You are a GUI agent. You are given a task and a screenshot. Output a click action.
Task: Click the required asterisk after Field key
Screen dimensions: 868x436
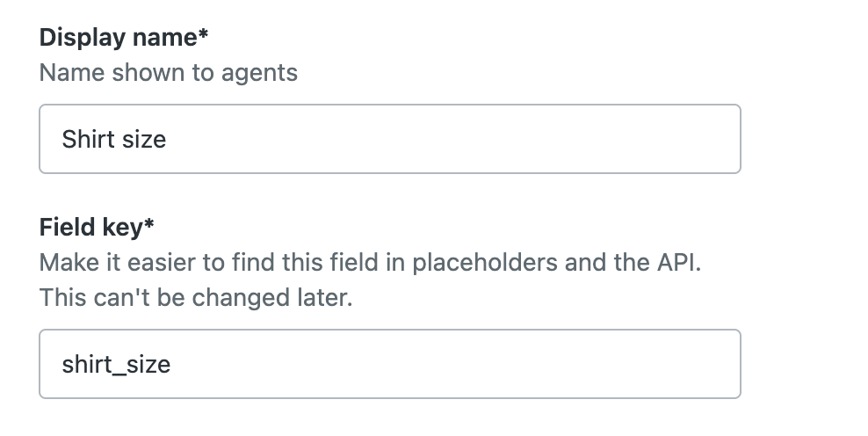(x=148, y=226)
